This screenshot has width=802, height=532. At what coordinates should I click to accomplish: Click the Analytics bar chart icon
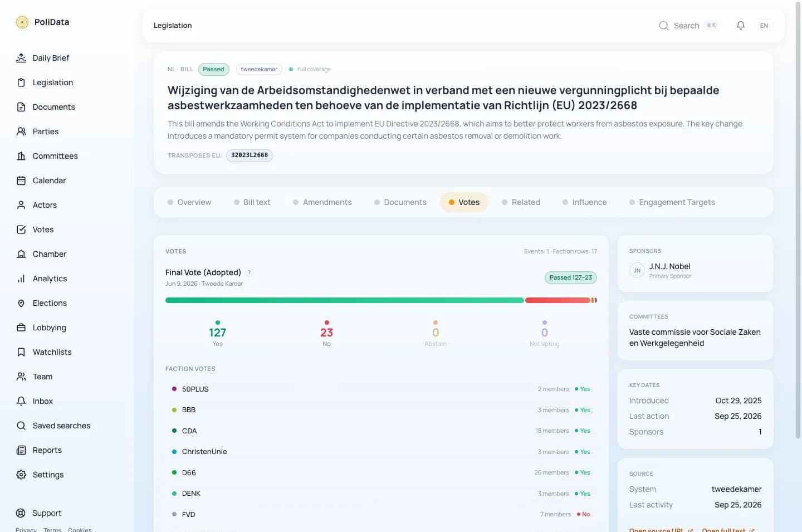(x=21, y=279)
